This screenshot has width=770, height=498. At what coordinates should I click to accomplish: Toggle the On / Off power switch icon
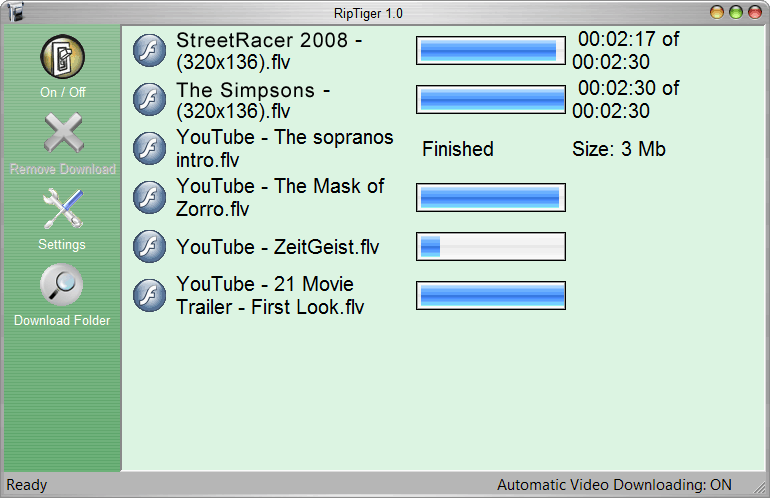coord(62,56)
